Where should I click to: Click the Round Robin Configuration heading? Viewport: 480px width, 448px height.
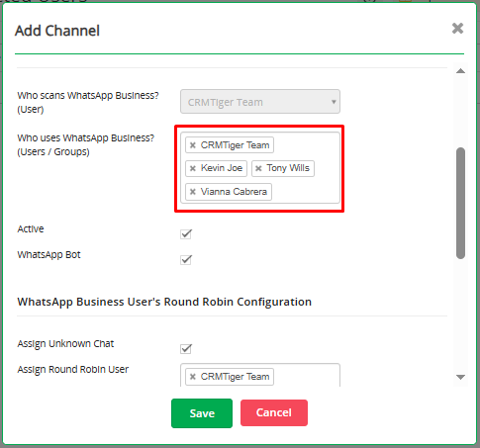click(164, 302)
